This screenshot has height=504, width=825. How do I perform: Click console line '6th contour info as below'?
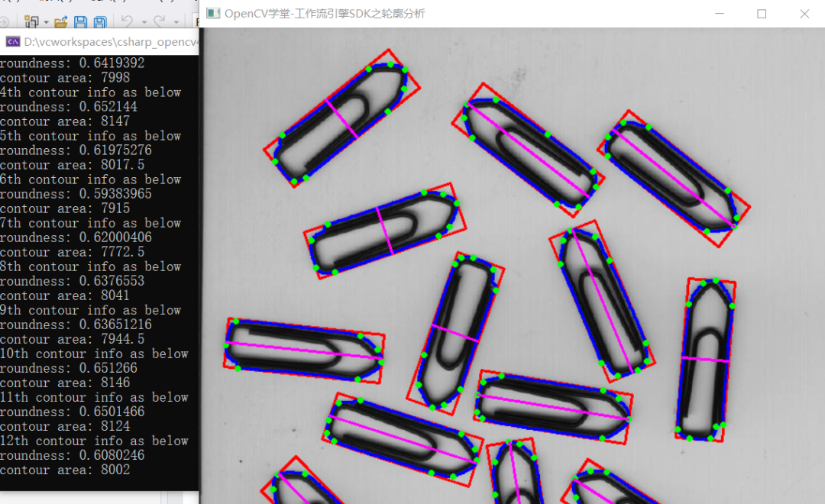pyautogui.click(x=90, y=179)
